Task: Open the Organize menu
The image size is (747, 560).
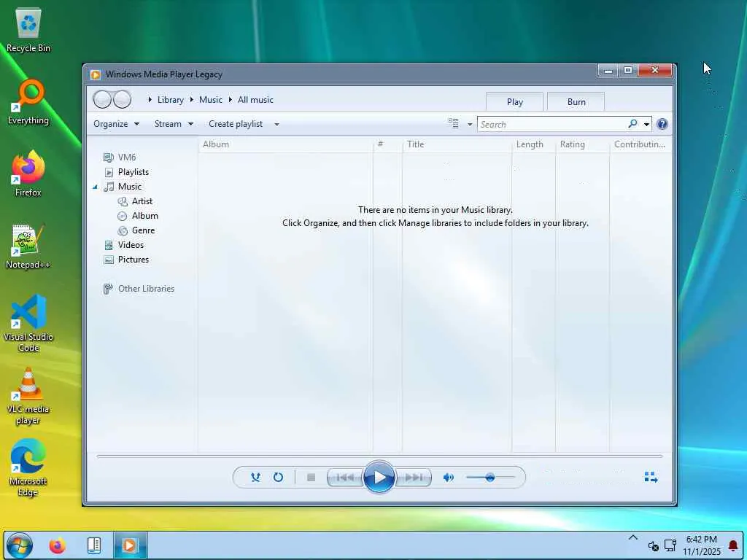Action: point(116,124)
